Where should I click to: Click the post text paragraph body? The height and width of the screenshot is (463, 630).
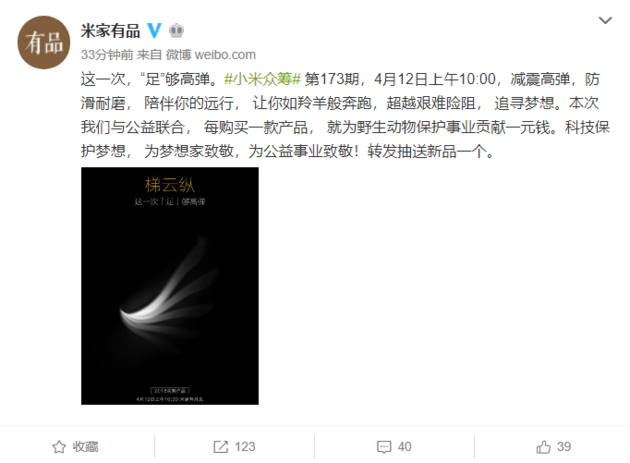point(345,115)
